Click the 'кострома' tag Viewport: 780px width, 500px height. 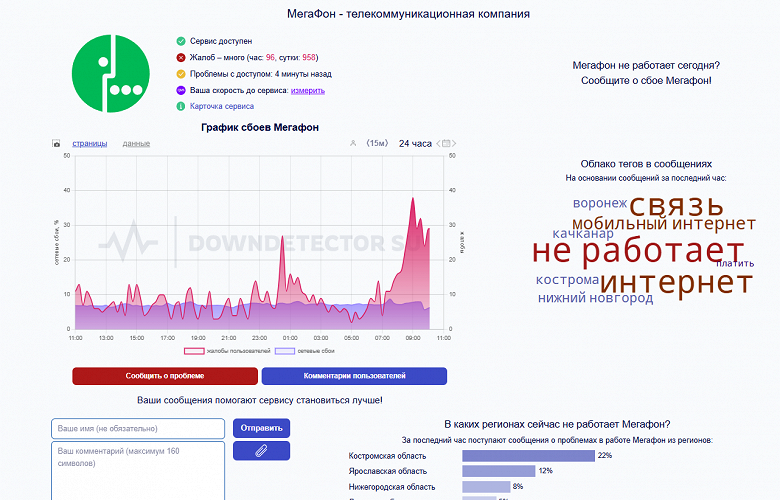(x=568, y=280)
